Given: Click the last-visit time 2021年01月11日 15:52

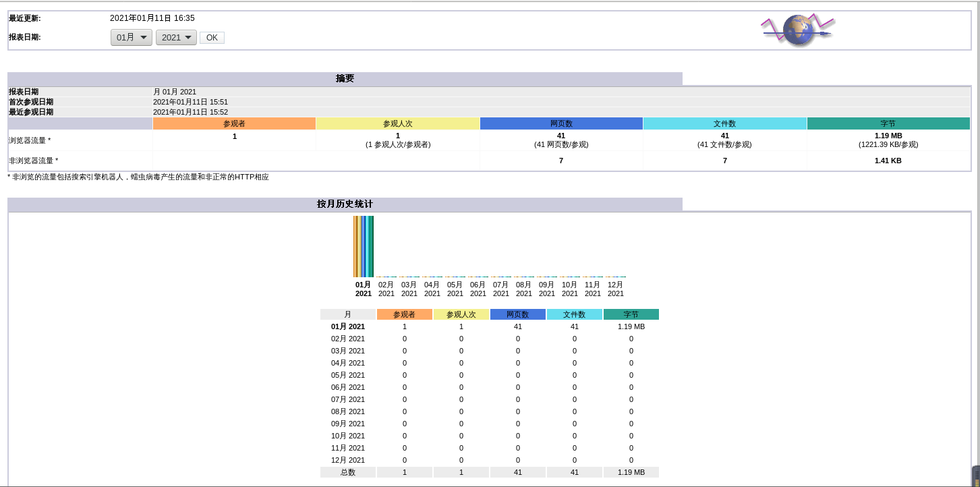Looking at the screenshot, I should (x=190, y=112).
